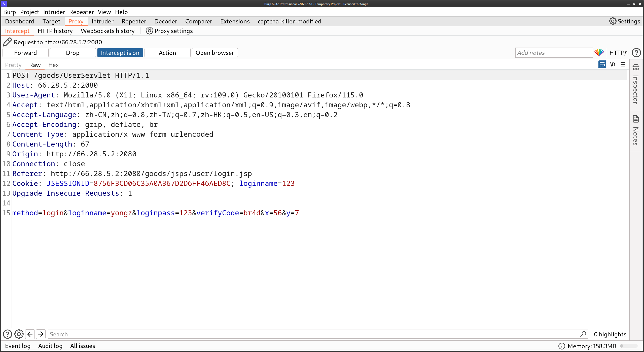Image resolution: width=644 pixels, height=352 pixels.
Task: Switch to the Extensions tab
Action: click(235, 21)
